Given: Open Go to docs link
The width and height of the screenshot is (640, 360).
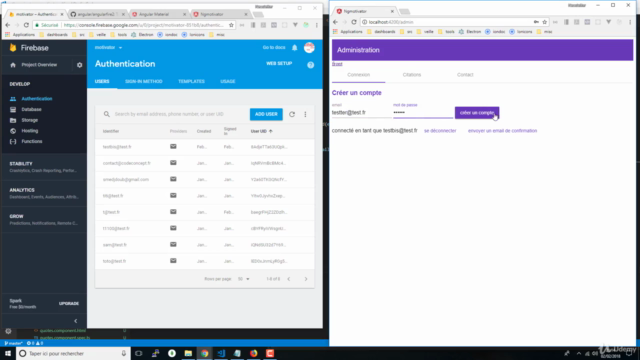Looking at the screenshot, I should click(x=274, y=48).
